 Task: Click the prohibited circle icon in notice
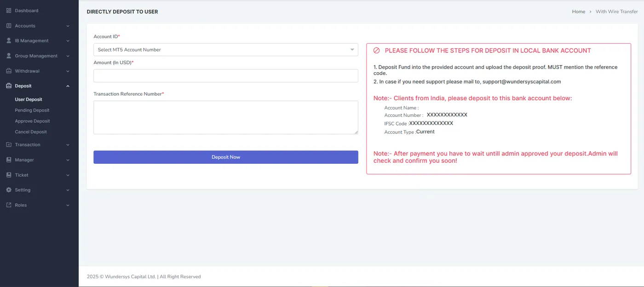click(376, 51)
